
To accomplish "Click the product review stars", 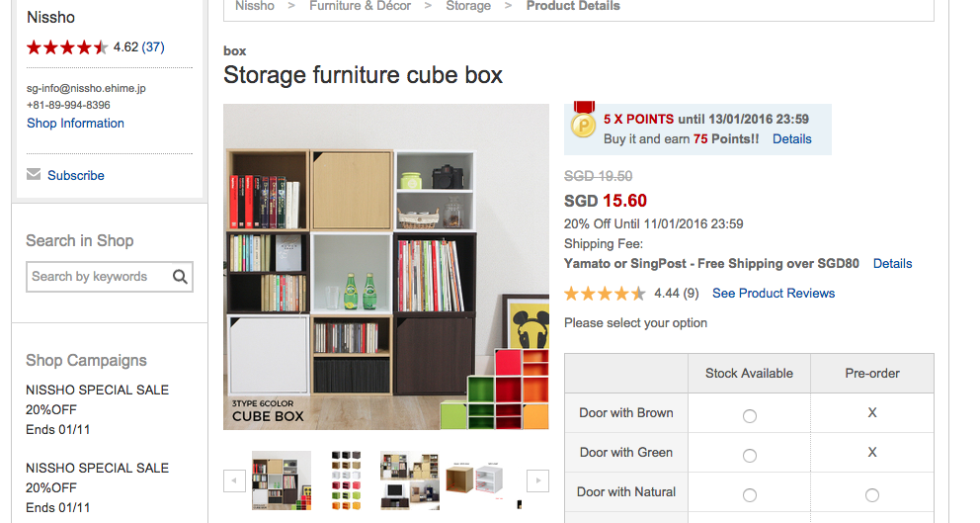I will click(605, 294).
